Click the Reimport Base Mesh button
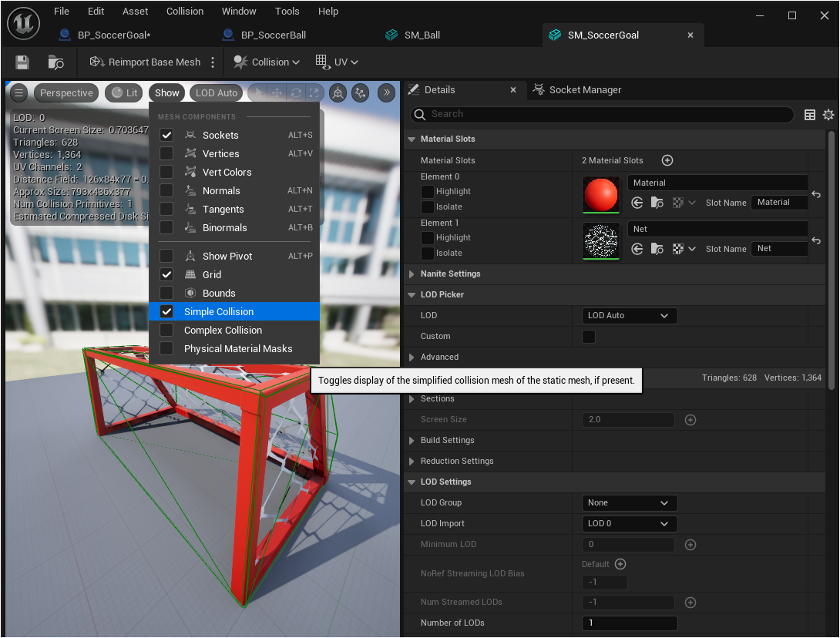Viewport: 840px width, 638px height. click(145, 62)
